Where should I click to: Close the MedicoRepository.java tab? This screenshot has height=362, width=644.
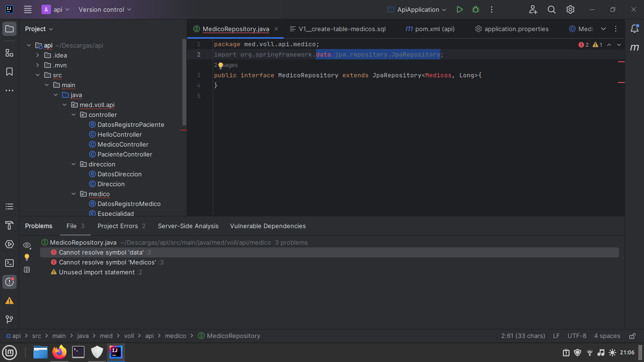276,29
